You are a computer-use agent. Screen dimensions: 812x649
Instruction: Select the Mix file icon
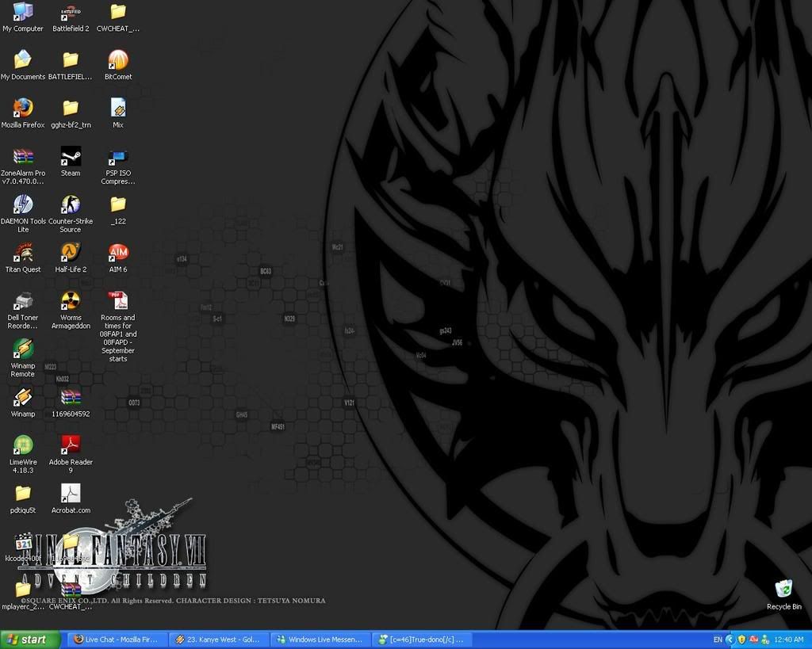click(x=118, y=108)
